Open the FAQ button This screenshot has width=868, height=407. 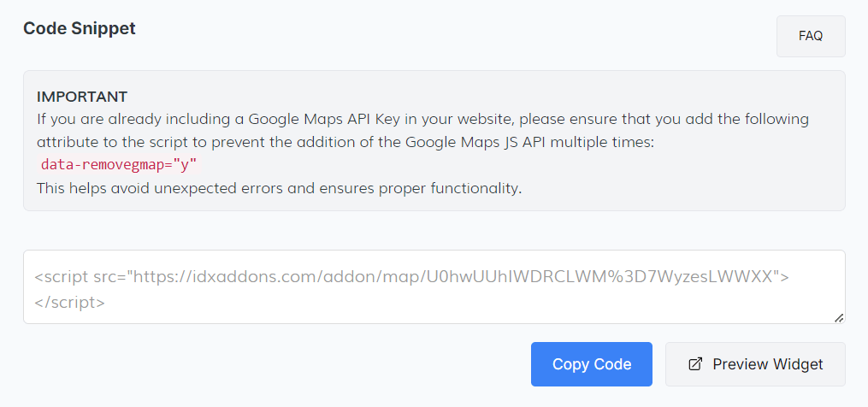pos(810,36)
